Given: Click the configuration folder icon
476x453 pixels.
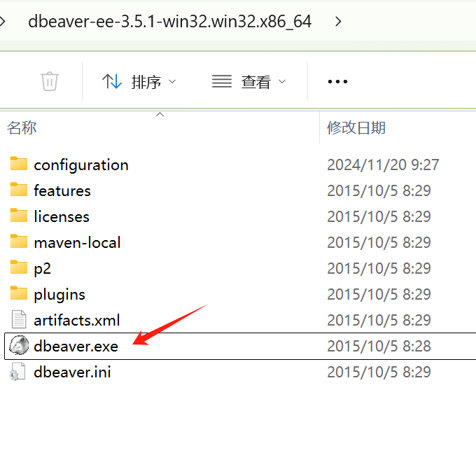Looking at the screenshot, I should click(x=18, y=164).
